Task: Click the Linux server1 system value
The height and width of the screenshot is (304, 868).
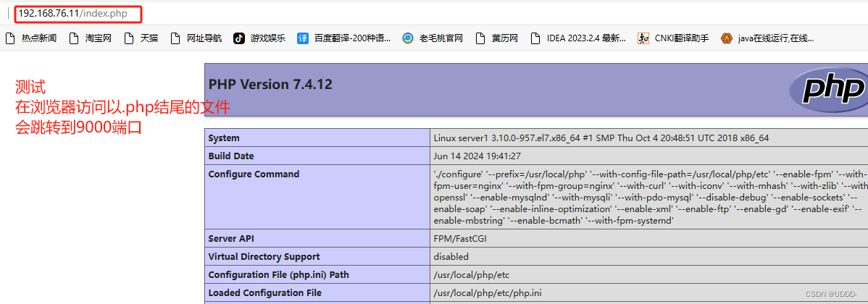Action: click(601, 138)
